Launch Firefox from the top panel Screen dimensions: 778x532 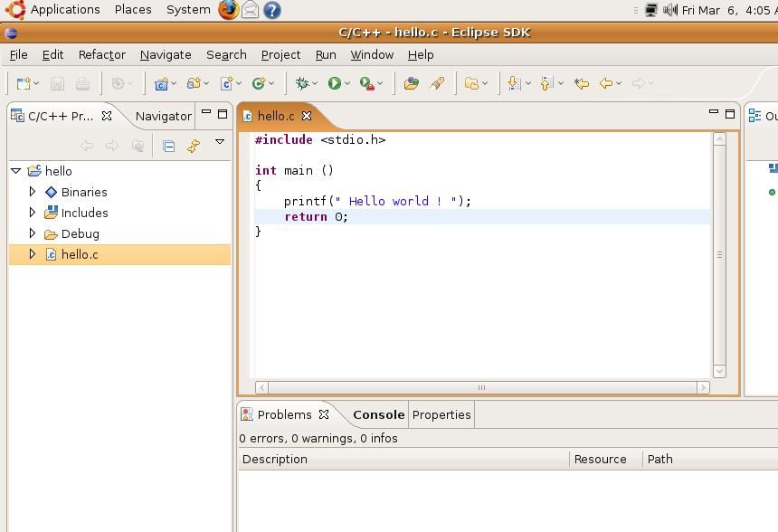(229, 10)
